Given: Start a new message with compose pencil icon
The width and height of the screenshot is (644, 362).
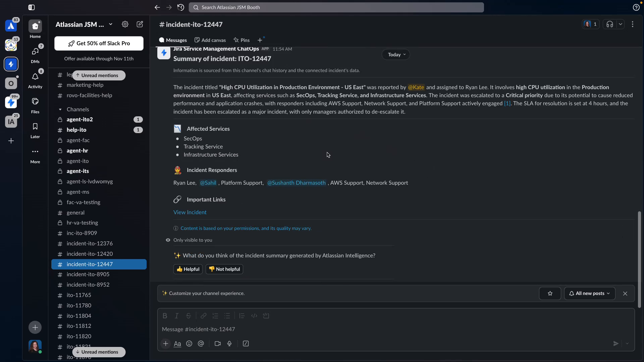Looking at the screenshot, I should click(x=140, y=24).
